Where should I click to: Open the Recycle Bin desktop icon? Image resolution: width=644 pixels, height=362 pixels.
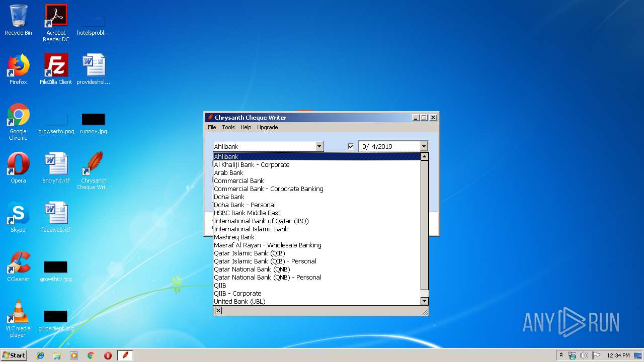18,20
